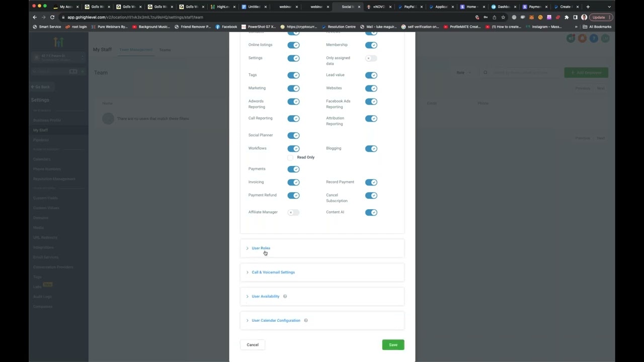The image size is (644, 362).
Task: Open the Chrome profile avatar
Action: click(x=584, y=17)
